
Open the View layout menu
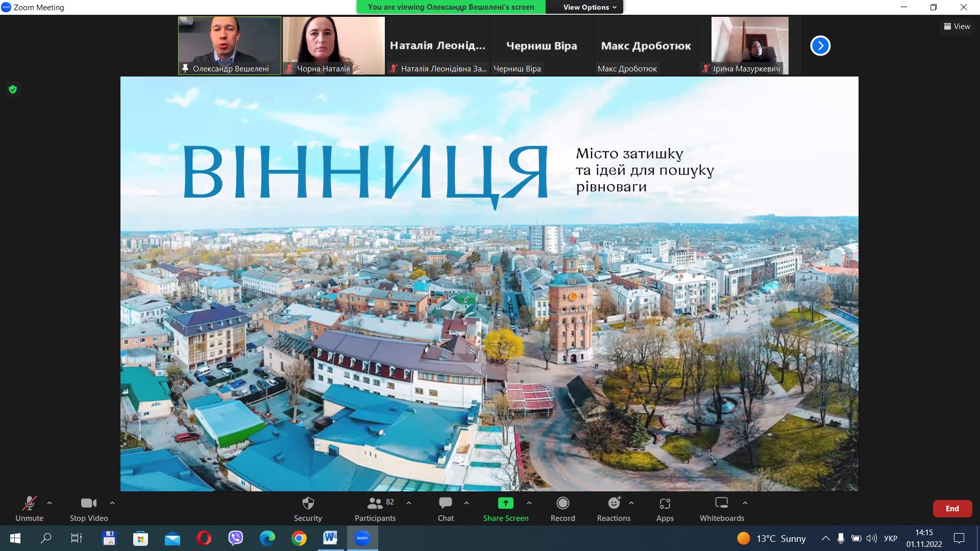coord(957,27)
